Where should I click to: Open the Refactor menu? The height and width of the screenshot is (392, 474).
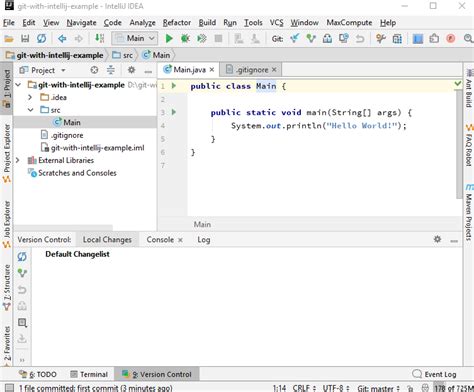coord(177,23)
